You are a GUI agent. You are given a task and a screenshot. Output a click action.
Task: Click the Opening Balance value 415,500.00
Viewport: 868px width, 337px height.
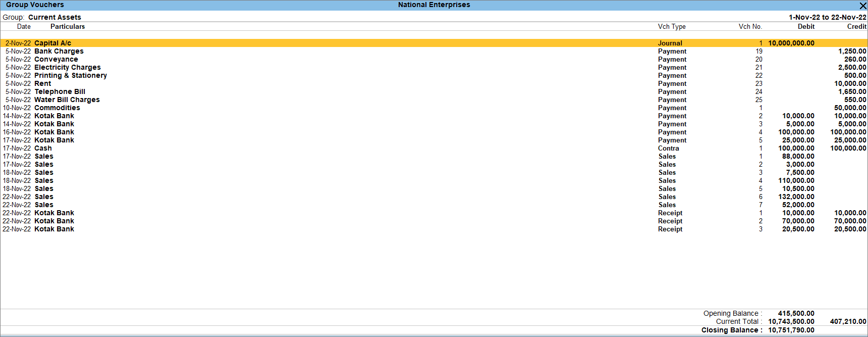796,313
